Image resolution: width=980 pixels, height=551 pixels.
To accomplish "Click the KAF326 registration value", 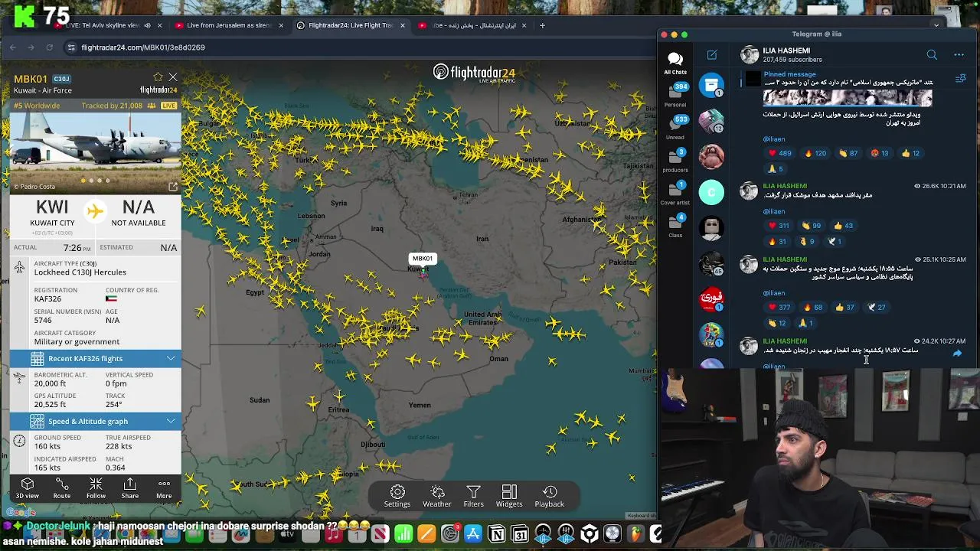I will point(47,299).
